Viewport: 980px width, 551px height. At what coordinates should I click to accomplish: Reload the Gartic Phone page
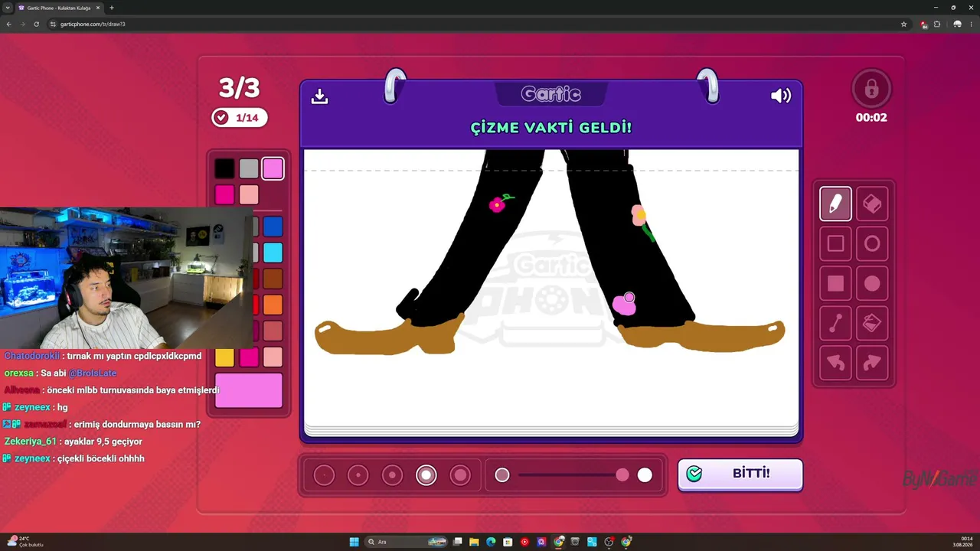click(36, 24)
